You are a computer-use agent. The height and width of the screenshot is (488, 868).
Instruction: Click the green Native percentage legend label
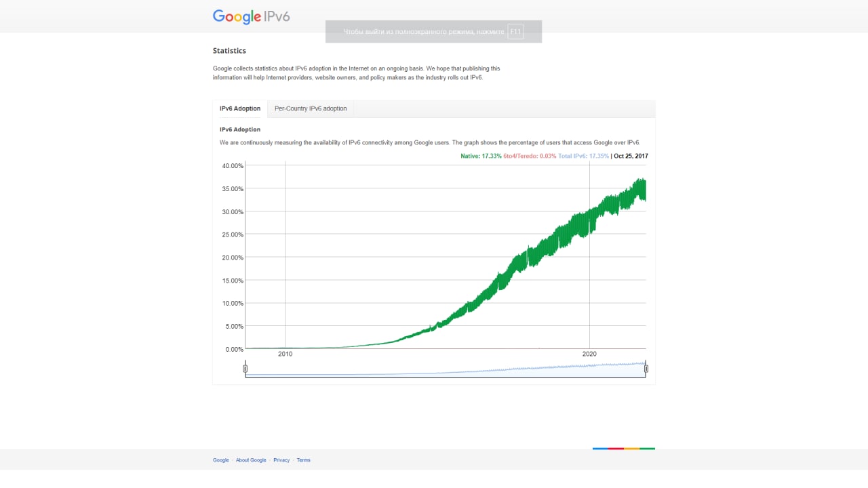(481, 157)
